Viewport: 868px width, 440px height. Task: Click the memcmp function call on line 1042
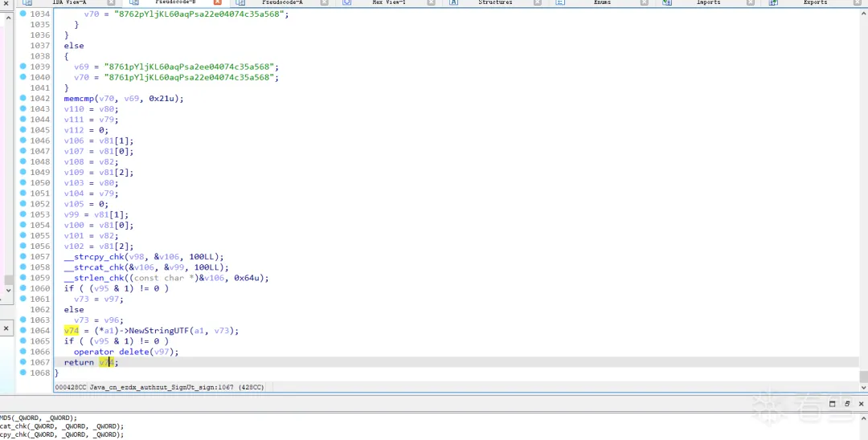pos(79,99)
